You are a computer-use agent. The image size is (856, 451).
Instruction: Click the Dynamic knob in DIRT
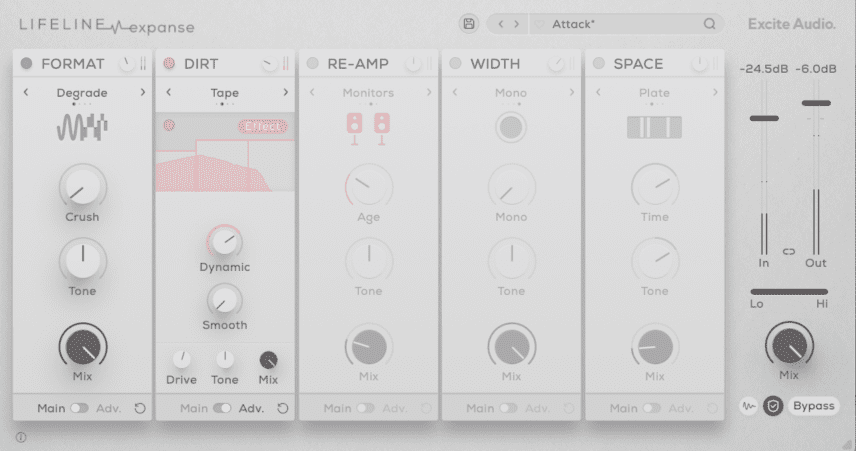(x=224, y=241)
